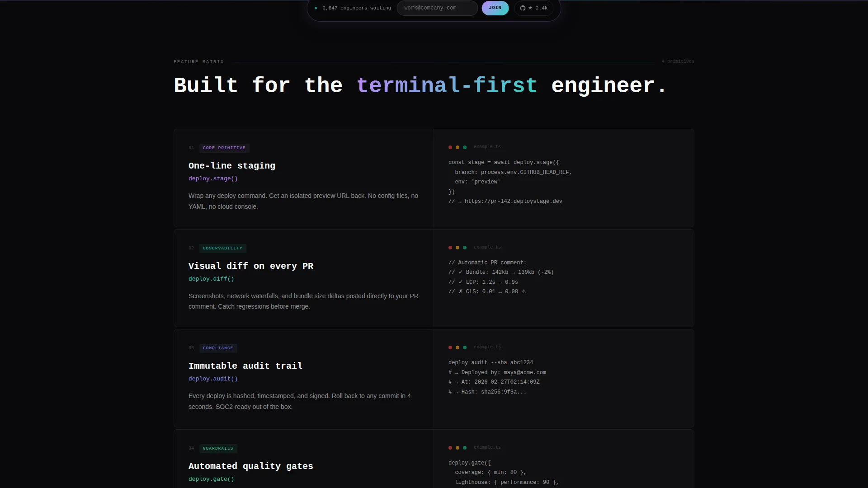The image size is (868, 488).
Task: Click the yellow dot in Visual diff code window
Action: point(458,248)
